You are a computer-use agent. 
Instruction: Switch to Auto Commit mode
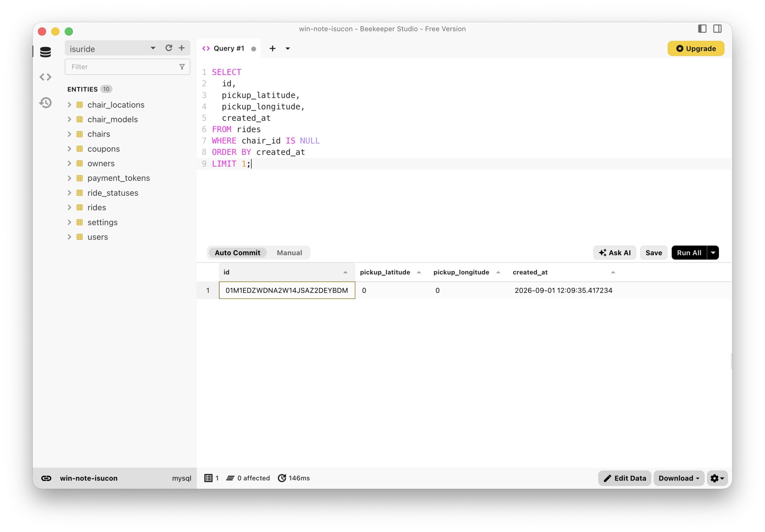(238, 253)
